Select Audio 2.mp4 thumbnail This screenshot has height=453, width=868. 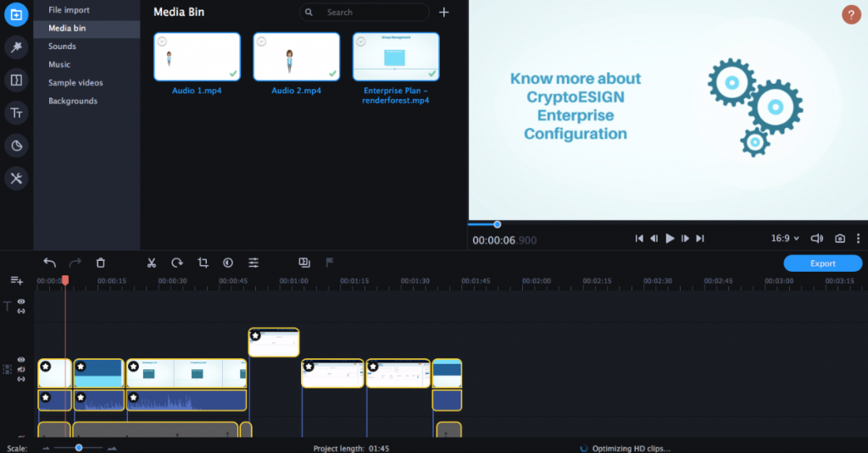point(296,57)
